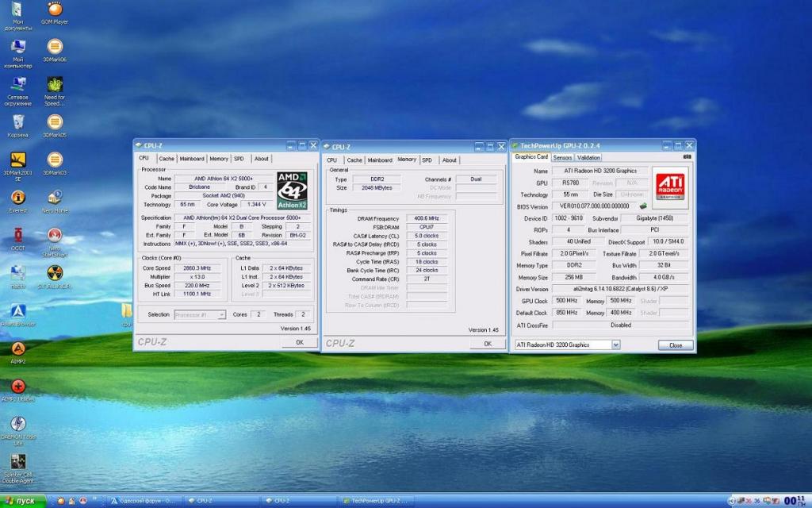Click the GOM Player quick launch icon
This screenshot has height=508, width=812.
click(60, 502)
